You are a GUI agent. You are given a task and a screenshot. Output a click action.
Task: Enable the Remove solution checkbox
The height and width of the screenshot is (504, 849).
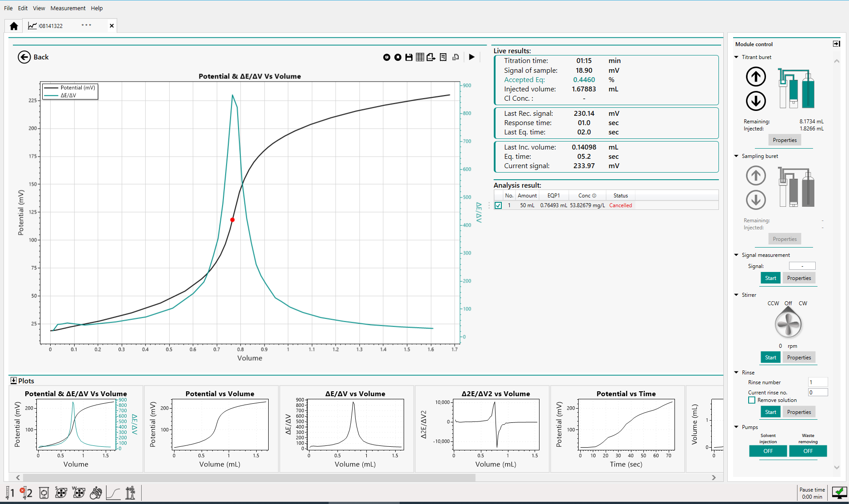tap(752, 400)
